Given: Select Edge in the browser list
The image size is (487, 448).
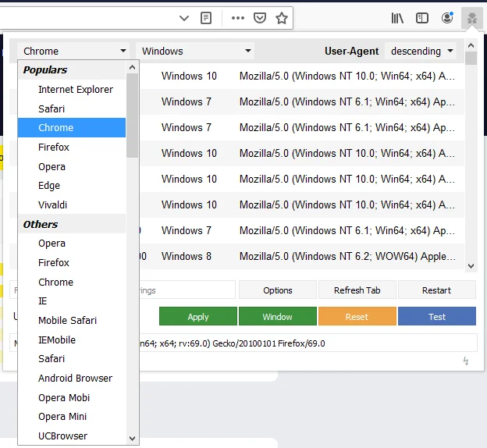Looking at the screenshot, I should pyautogui.click(x=72, y=186).
